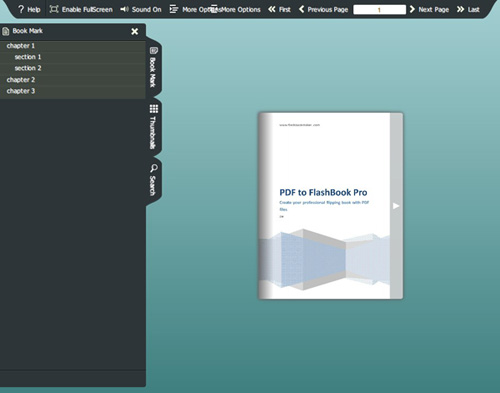Click the double-chevron Last icon
500x393 pixels.
[461, 9]
